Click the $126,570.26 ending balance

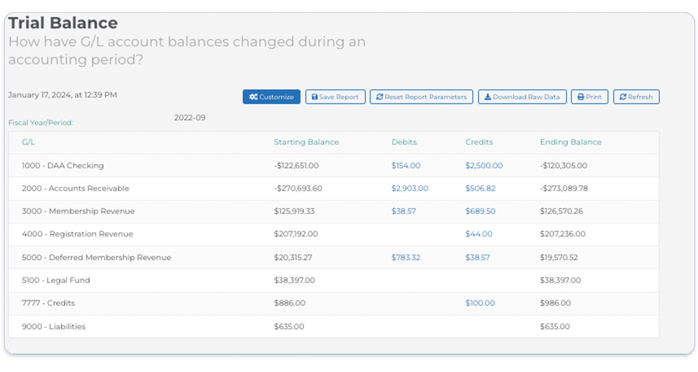(x=561, y=211)
